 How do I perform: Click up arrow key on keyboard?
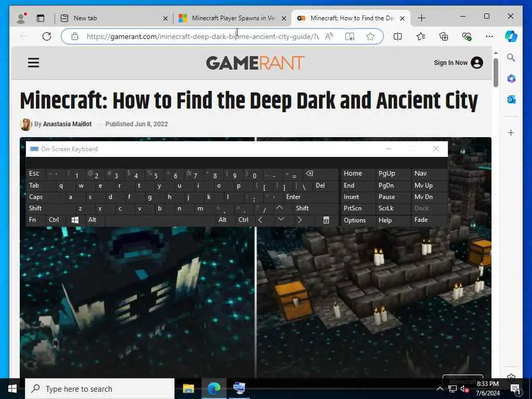click(x=280, y=208)
